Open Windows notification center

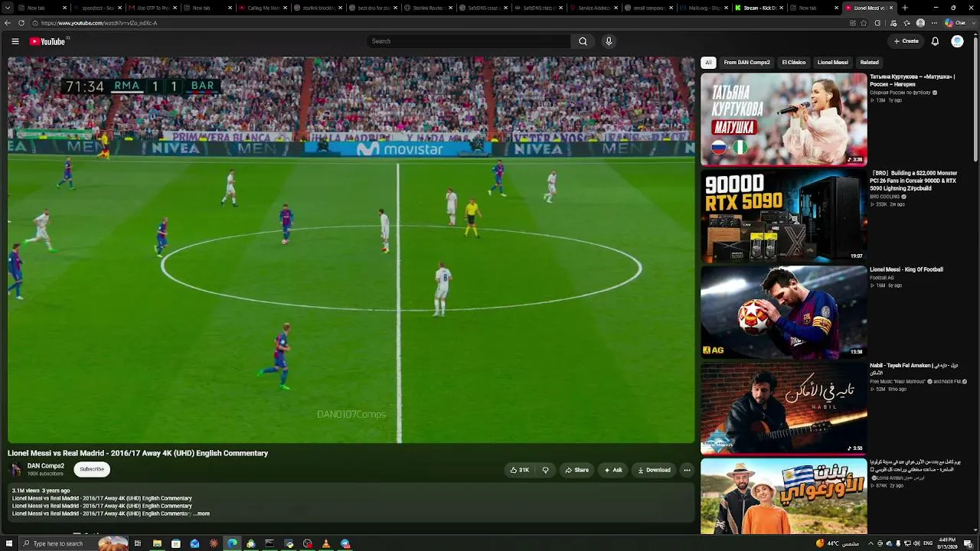(968, 543)
